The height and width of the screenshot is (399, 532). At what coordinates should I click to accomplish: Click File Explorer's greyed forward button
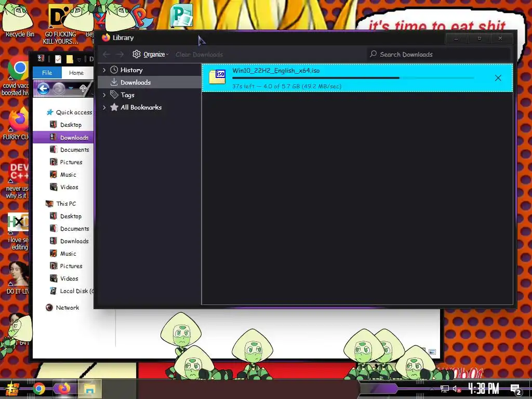pos(59,89)
